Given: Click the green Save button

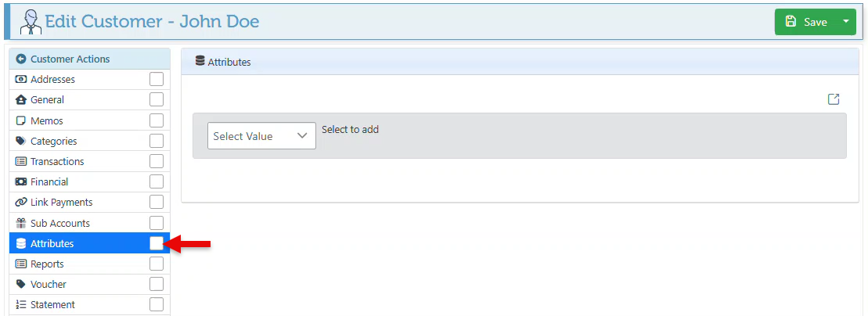Looking at the screenshot, I should click(x=806, y=22).
